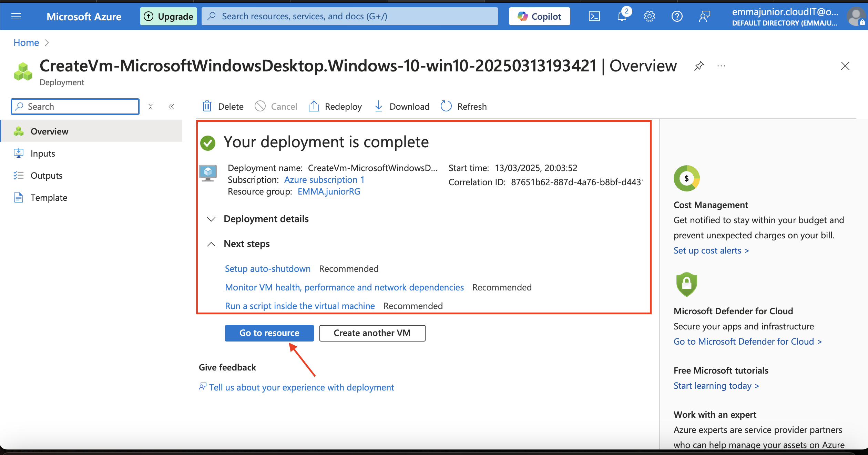Clear the sidebar search box
The width and height of the screenshot is (868, 455).
coord(150,107)
